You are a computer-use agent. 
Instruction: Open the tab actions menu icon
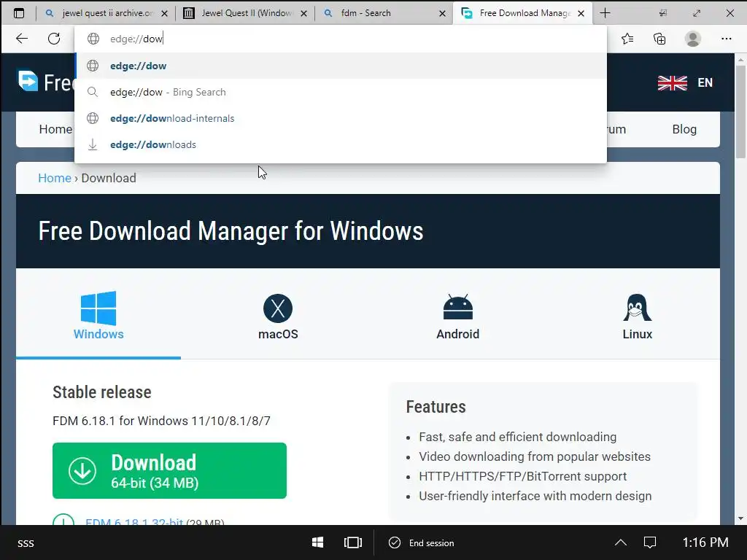[18, 13]
